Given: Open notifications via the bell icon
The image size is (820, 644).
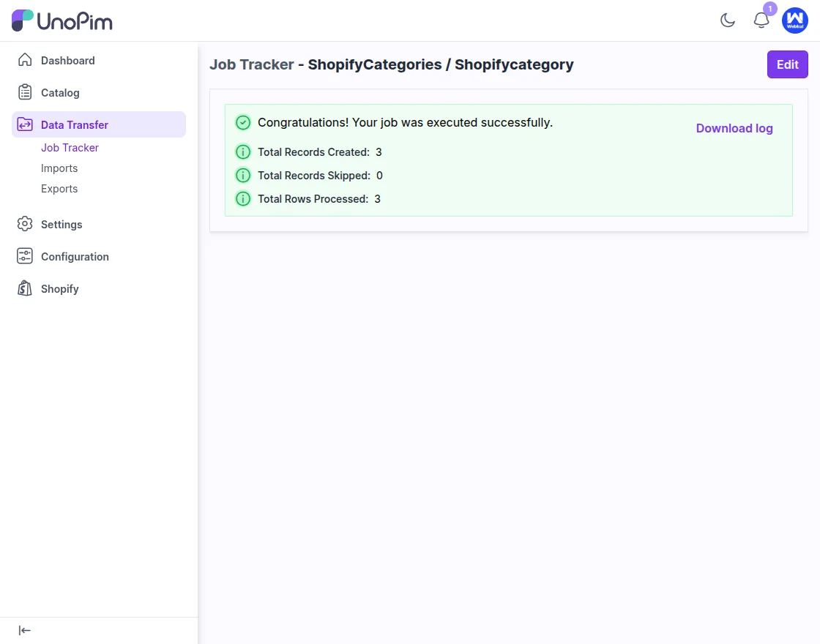Looking at the screenshot, I should coord(761,20).
